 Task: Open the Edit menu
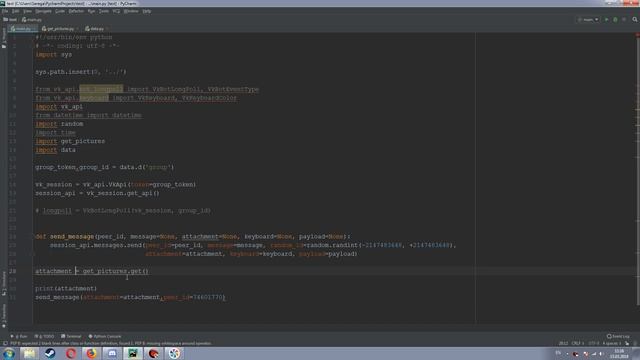point(16,11)
